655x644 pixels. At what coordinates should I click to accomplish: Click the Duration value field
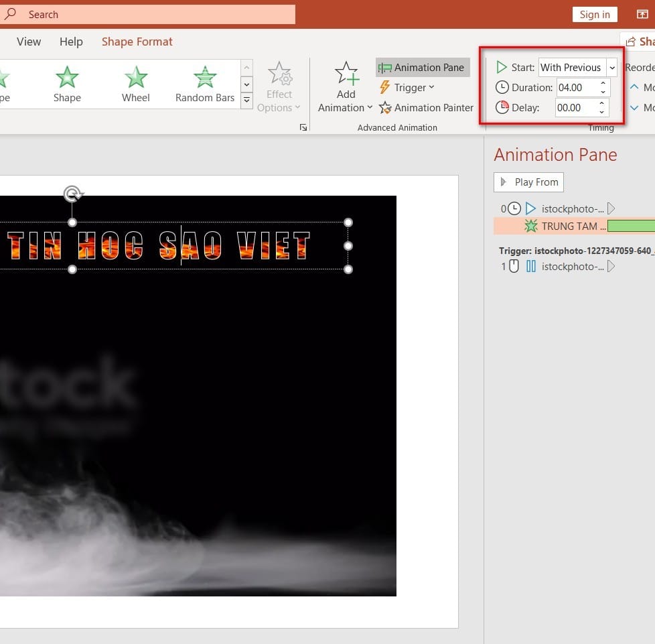click(x=577, y=87)
